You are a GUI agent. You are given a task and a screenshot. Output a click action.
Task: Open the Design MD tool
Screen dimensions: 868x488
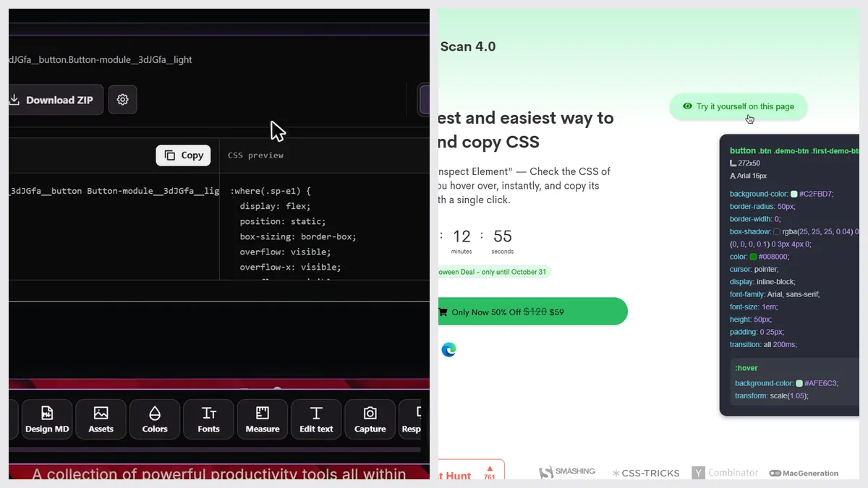pyautogui.click(x=47, y=419)
